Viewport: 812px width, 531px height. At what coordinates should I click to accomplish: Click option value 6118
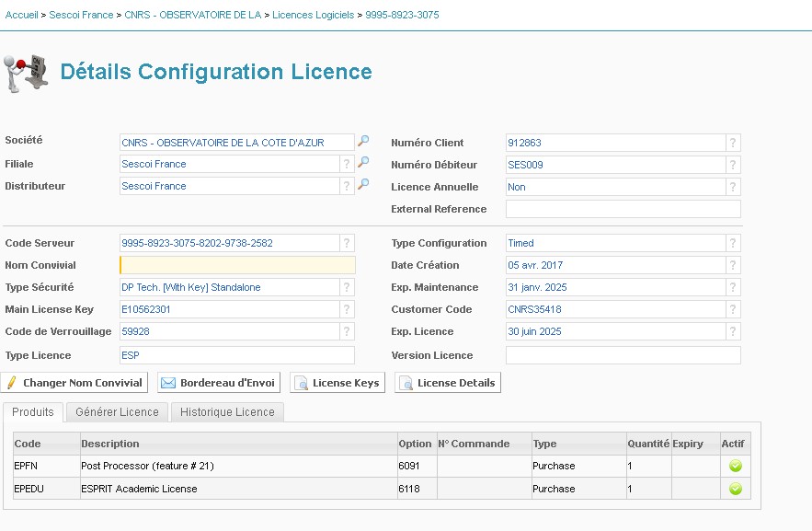[409, 489]
